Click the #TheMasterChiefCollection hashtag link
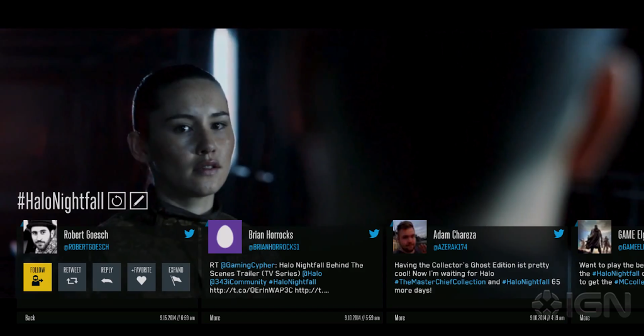Viewport: 644px width, 336px height. point(440,282)
